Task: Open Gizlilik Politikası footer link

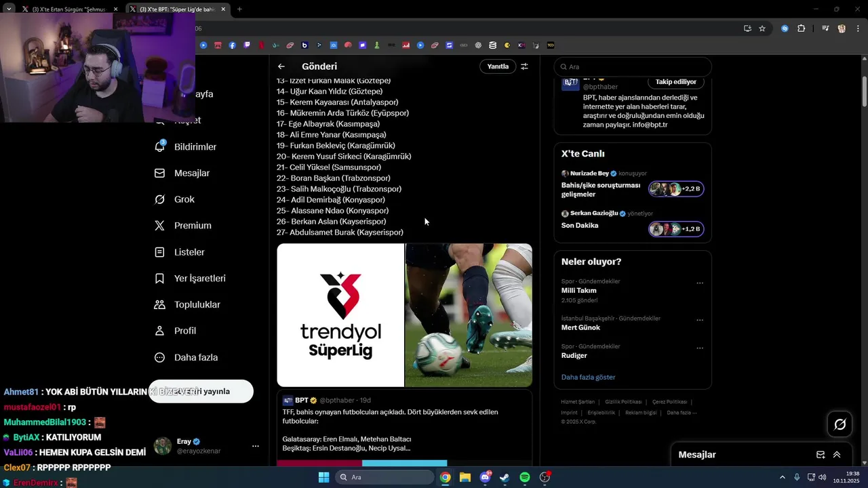Action: pos(623,402)
